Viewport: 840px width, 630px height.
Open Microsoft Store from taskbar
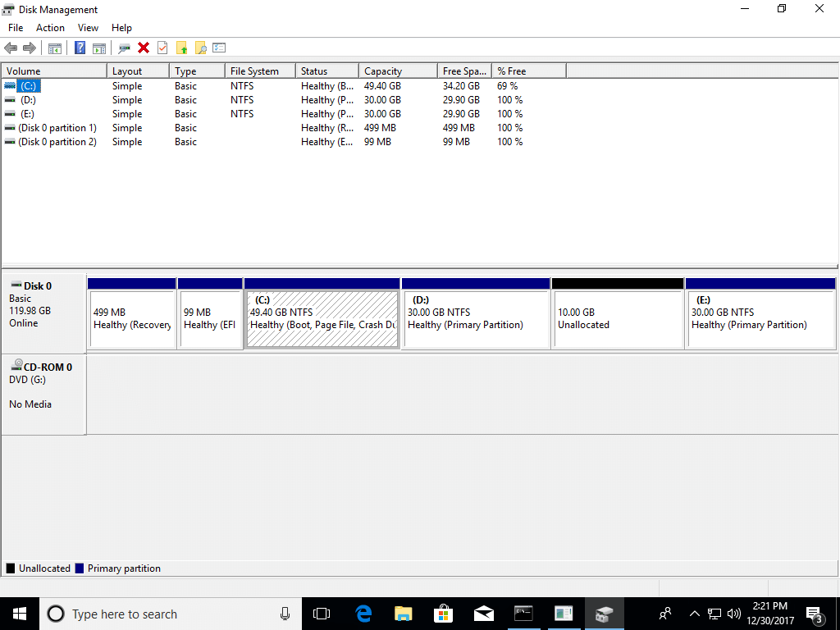coord(443,614)
